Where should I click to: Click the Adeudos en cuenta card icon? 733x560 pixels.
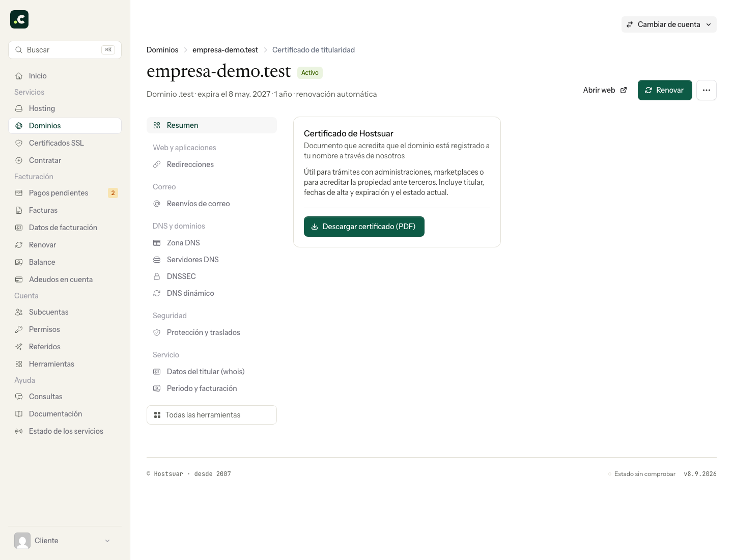pyautogui.click(x=19, y=279)
